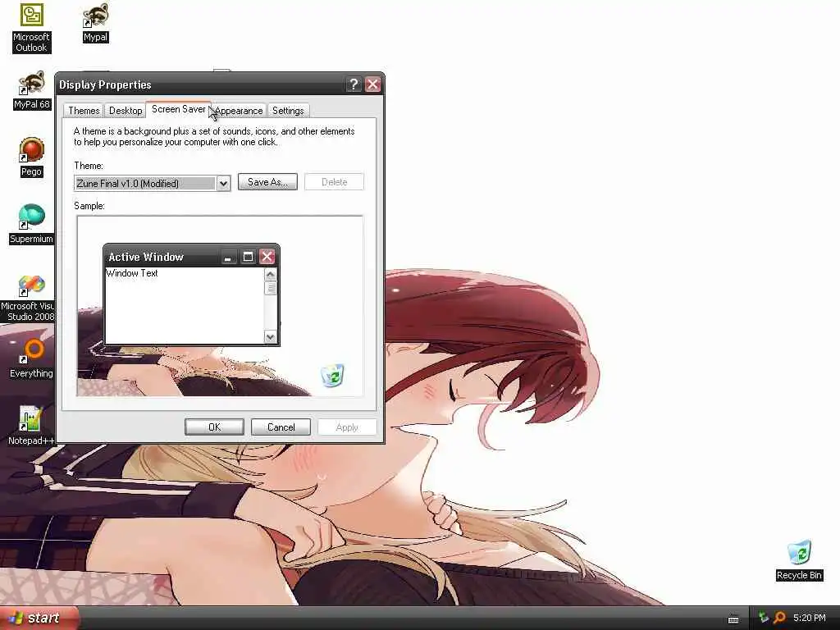Click the sample window red close button

click(x=267, y=257)
